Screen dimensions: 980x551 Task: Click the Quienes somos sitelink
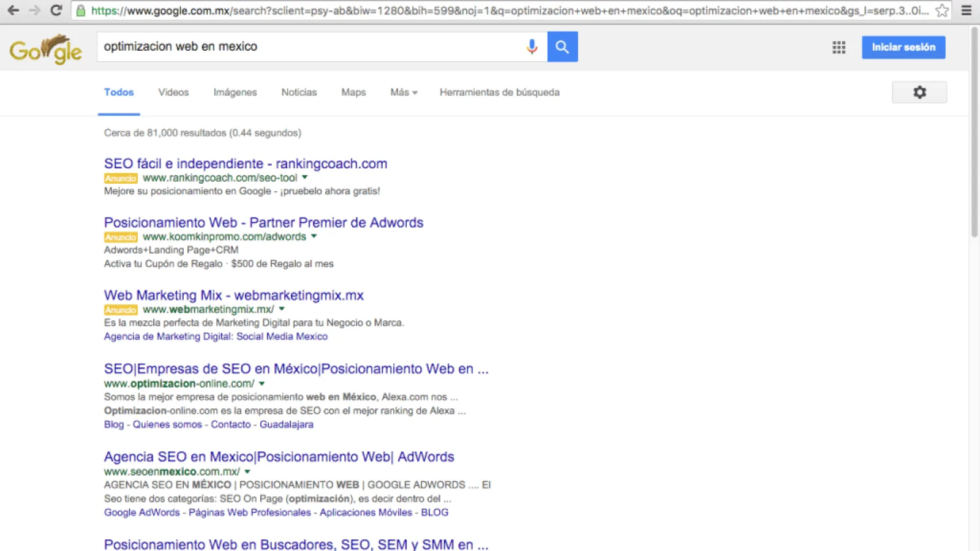pyautogui.click(x=167, y=425)
